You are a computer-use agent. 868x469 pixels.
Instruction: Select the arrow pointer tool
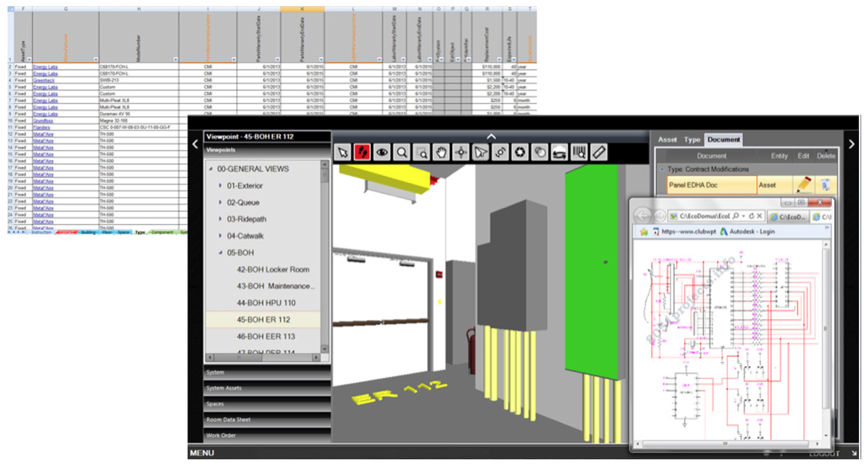point(343,153)
